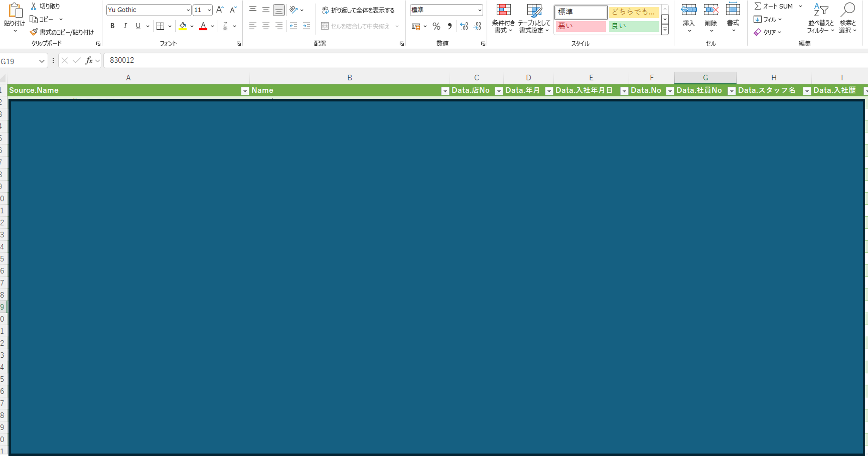868x456 pixels.
Task: Open the Data.社員No column filter dropdown
Action: 731,91
